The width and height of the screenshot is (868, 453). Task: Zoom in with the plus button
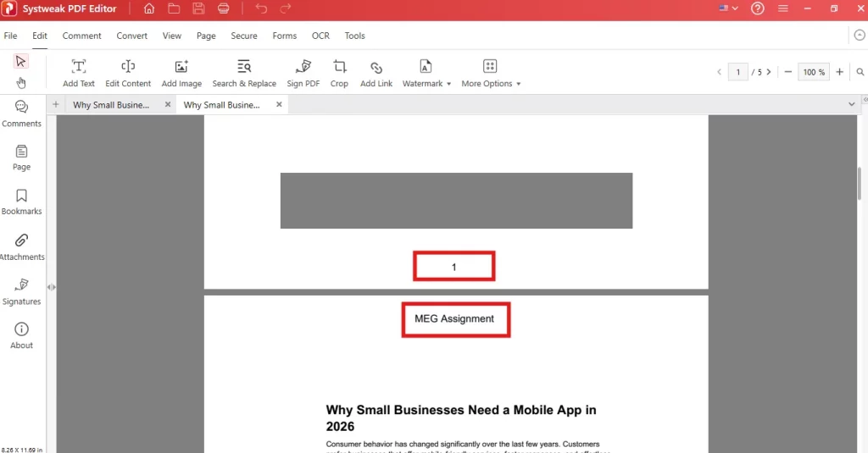[840, 72]
